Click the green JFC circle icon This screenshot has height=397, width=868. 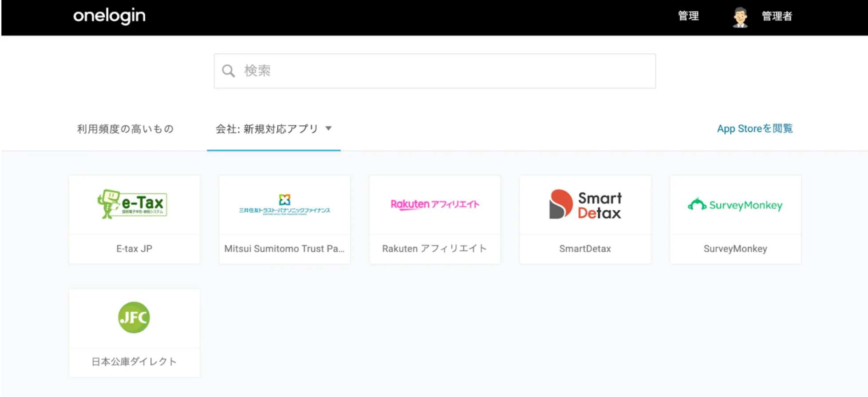134,318
